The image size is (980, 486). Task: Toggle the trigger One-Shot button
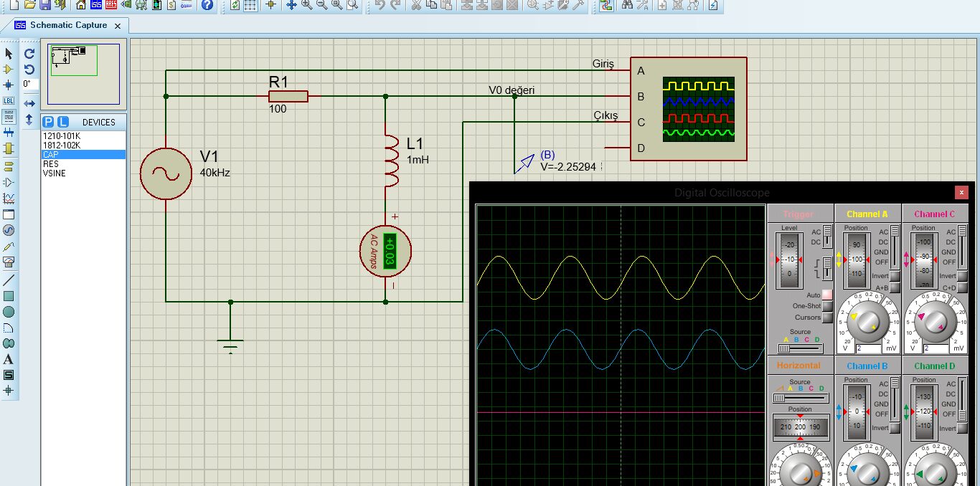click(x=827, y=305)
